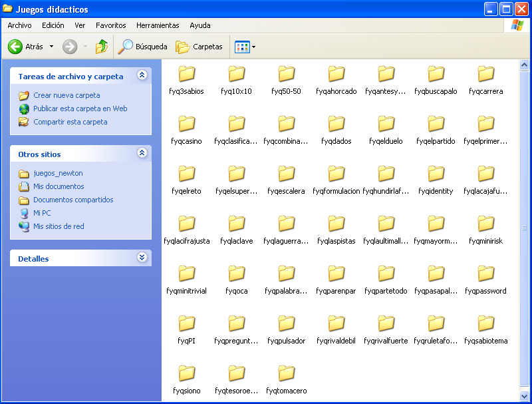Click the up one level folder icon
The image size is (532, 404).
point(101,47)
